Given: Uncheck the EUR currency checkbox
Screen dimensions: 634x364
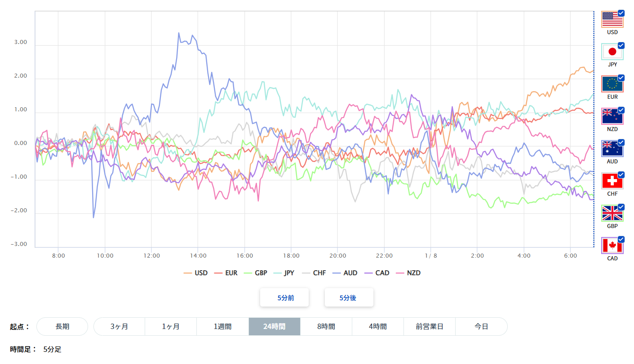Looking at the screenshot, I should (621, 78).
